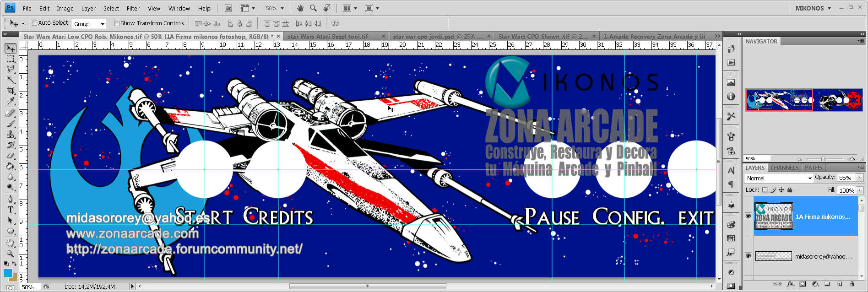Click the background tan color swatch
Screen dimensions: 868x292
pyautogui.click(x=14, y=277)
